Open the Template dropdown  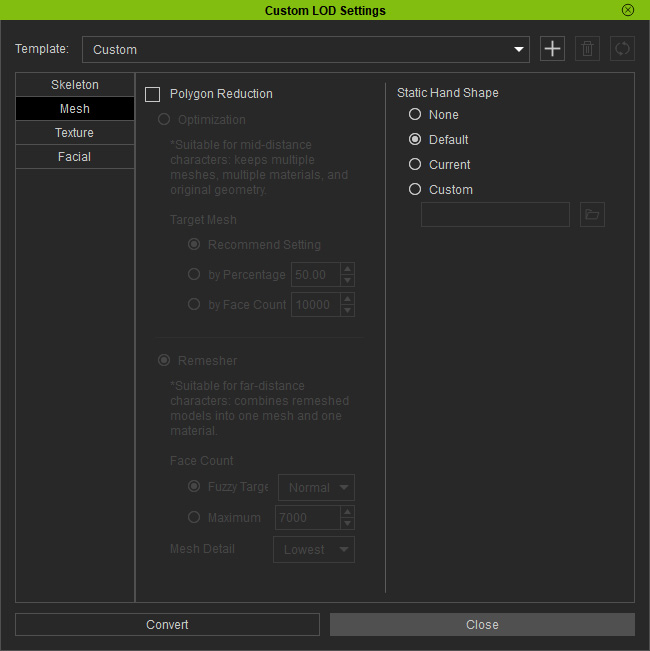coord(305,49)
